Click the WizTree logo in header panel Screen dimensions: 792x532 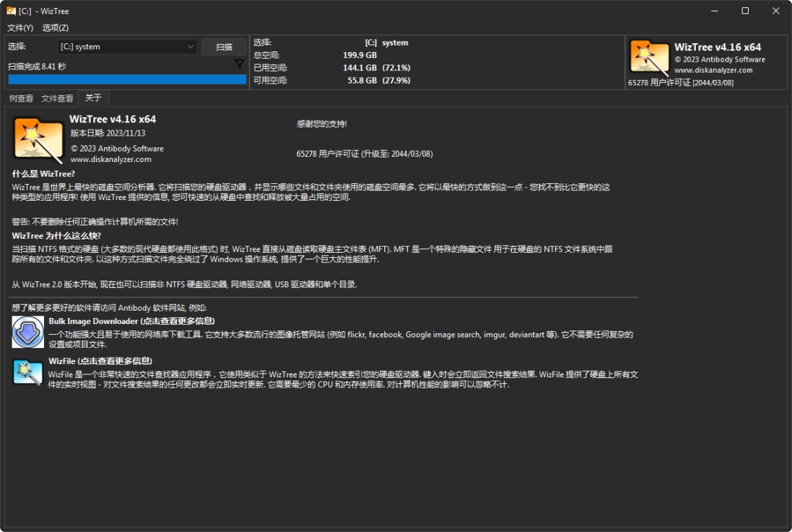point(649,57)
